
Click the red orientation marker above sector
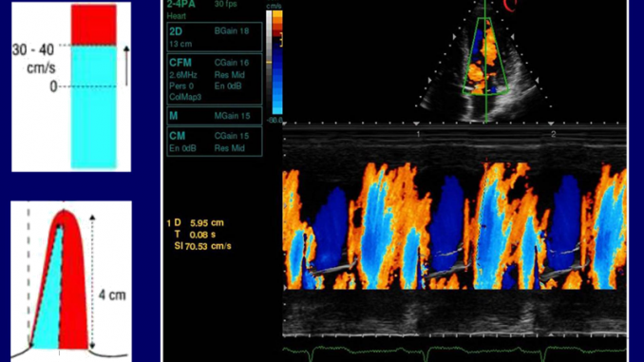pos(510,6)
